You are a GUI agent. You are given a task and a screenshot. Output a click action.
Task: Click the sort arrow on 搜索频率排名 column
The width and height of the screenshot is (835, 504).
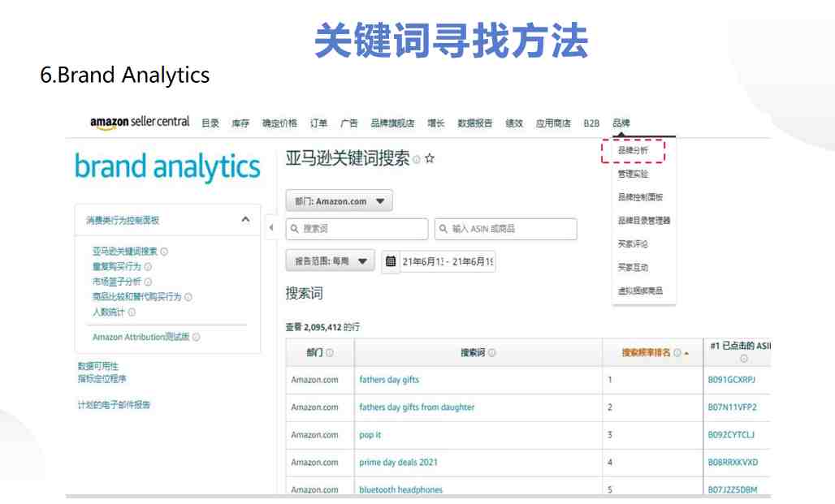686,353
